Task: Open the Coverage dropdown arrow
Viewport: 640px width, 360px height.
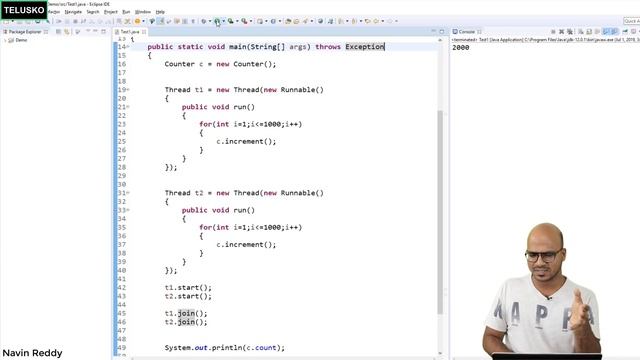Action: tap(237, 21)
